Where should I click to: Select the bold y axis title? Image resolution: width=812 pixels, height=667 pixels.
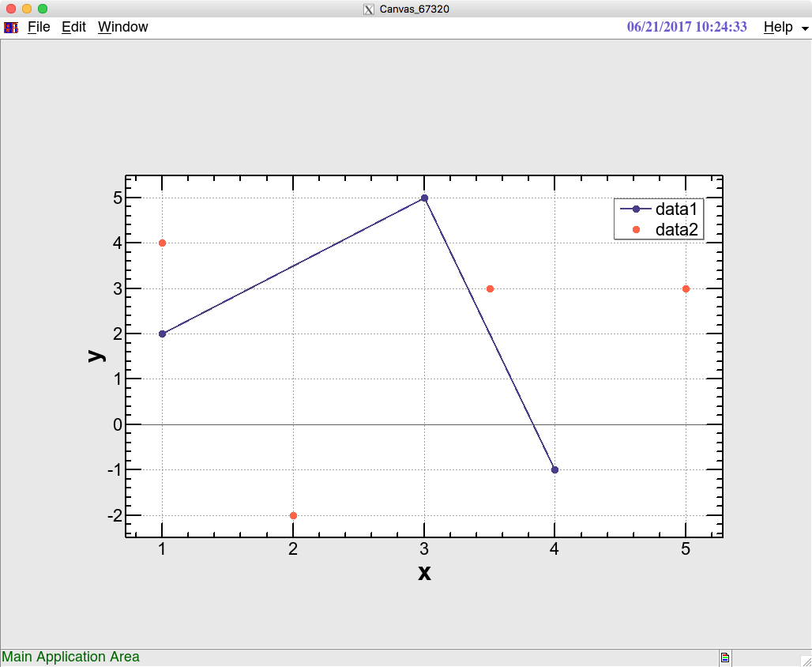coord(97,356)
